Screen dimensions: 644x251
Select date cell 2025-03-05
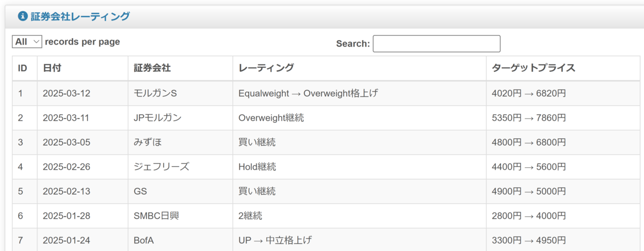point(83,143)
